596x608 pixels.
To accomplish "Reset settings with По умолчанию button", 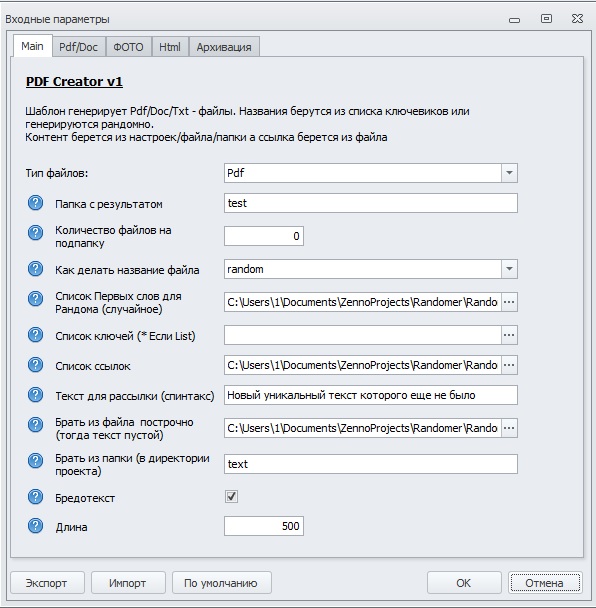I will click(221, 583).
